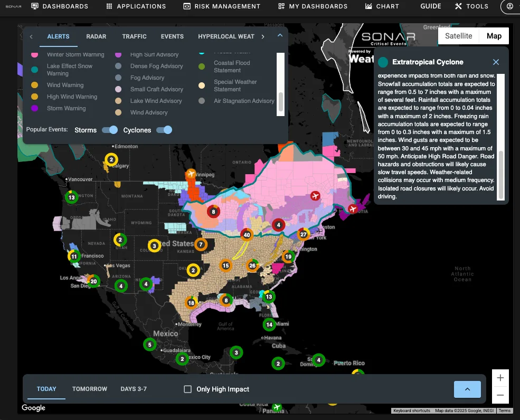Click the orange airplane marker near Winnipeg
The width and height of the screenshot is (520, 420).
[191, 174]
